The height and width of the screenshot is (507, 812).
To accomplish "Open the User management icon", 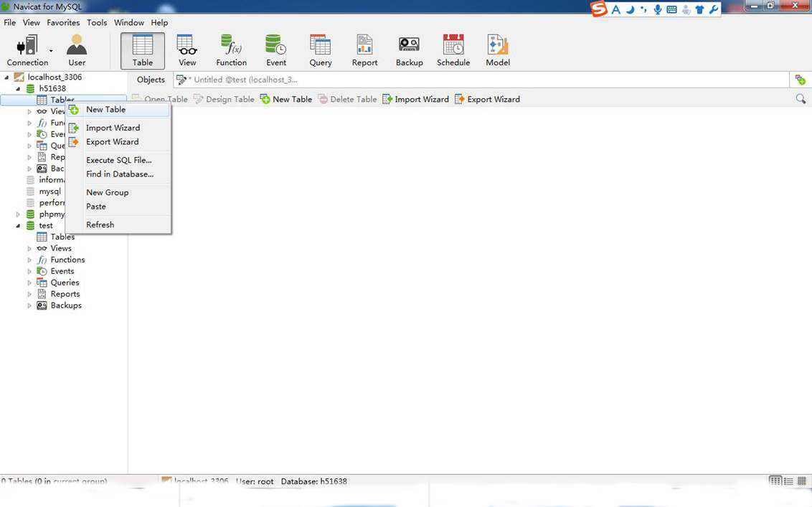I will pyautogui.click(x=77, y=50).
